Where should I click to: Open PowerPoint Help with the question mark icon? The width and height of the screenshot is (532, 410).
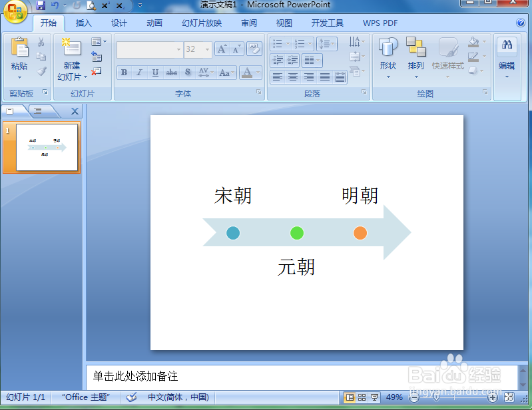point(520,23)
